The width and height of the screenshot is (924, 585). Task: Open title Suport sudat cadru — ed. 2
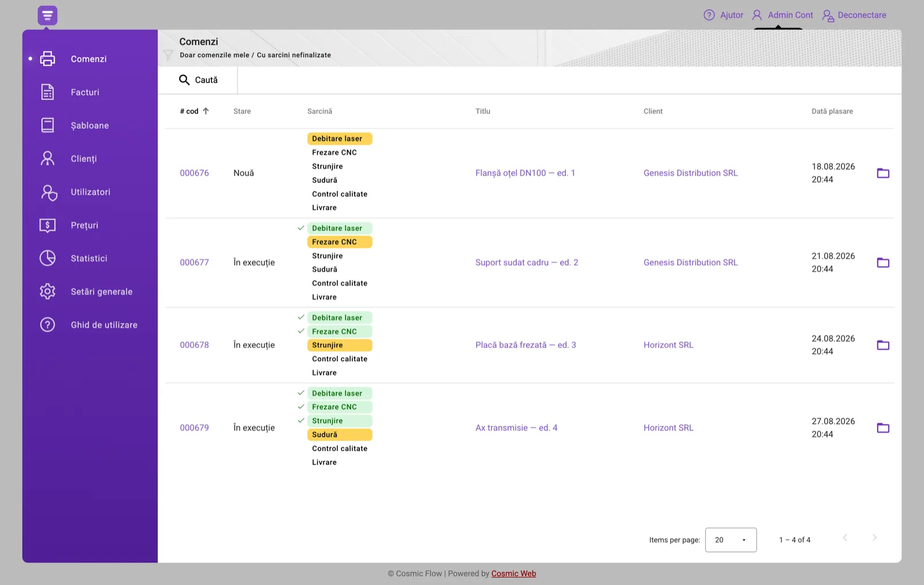pos(527,262)
